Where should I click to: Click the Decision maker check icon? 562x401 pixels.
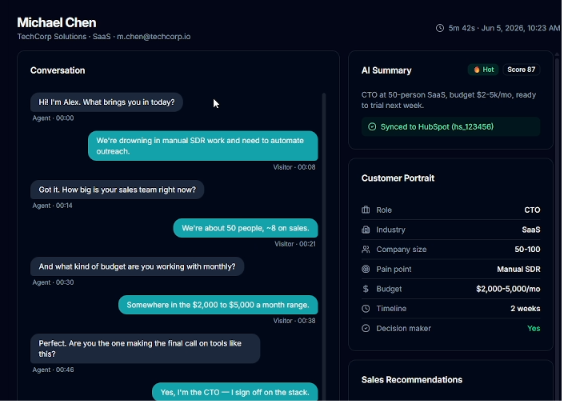366,328
